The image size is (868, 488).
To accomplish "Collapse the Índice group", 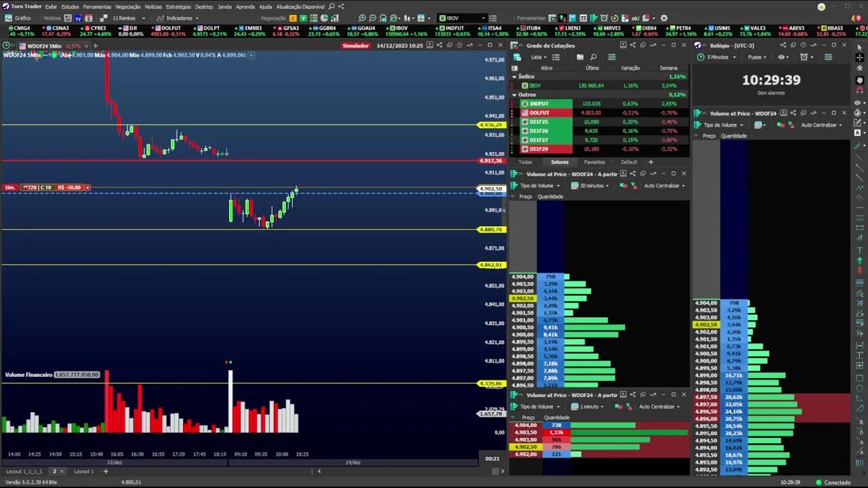I will point(514,77).
